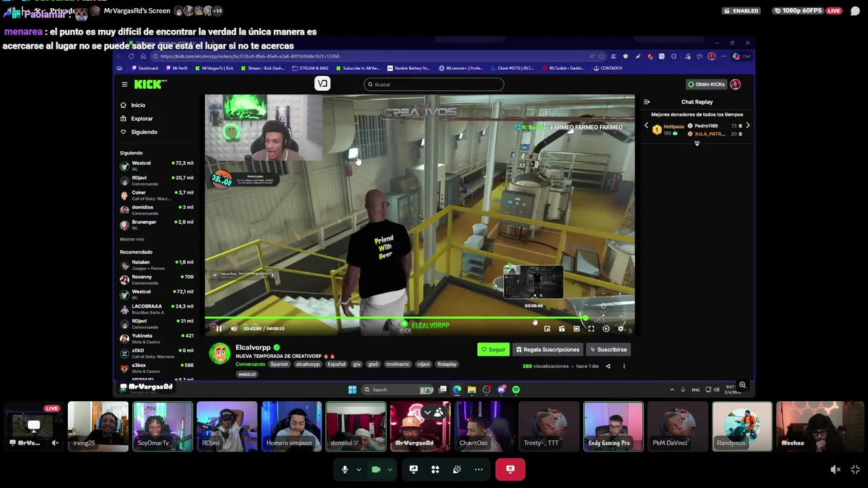Image resolution: width=868 pixels, height=488 pixels.
Task: Click the KICK logo
Action: (148, 85)
